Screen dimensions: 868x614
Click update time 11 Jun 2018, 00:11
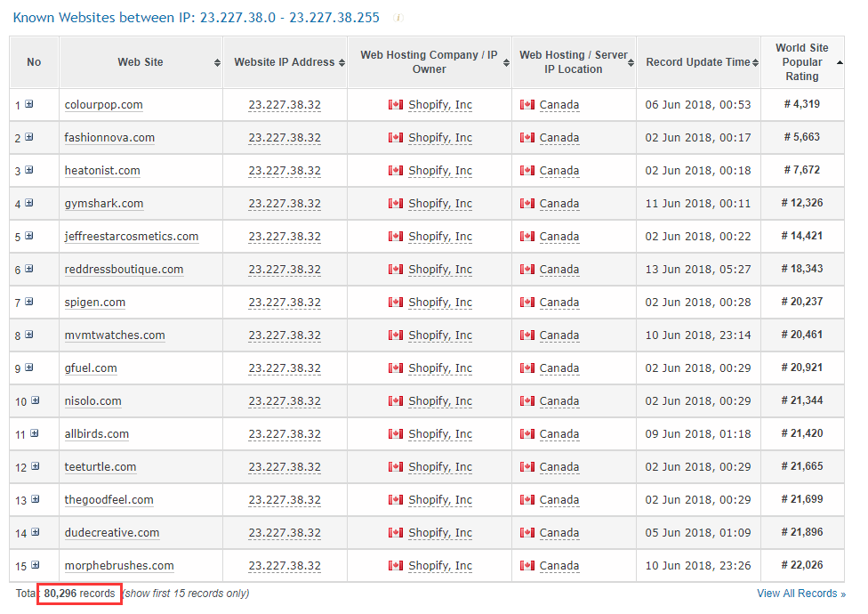click(x=698, y=203)
